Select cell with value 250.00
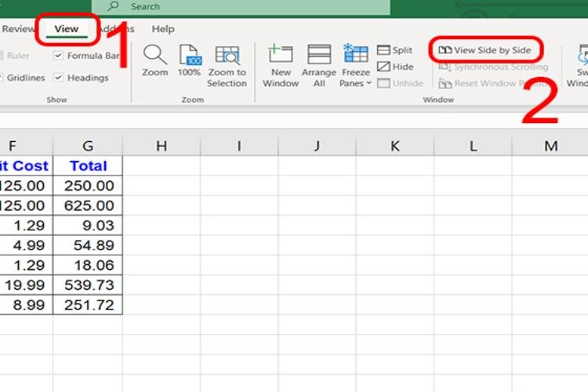This screenshot has height=392, width=588. coord(88,185)
